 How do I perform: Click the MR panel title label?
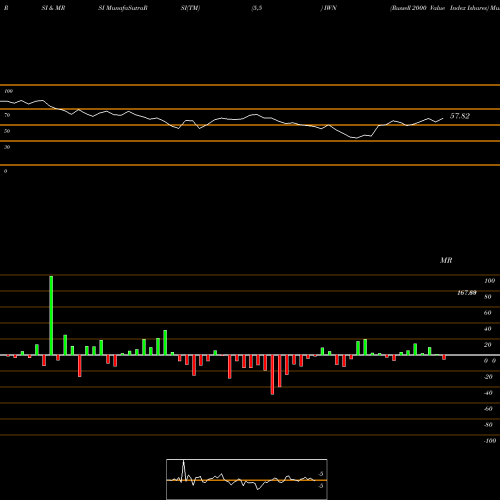(x=446, y=260)
